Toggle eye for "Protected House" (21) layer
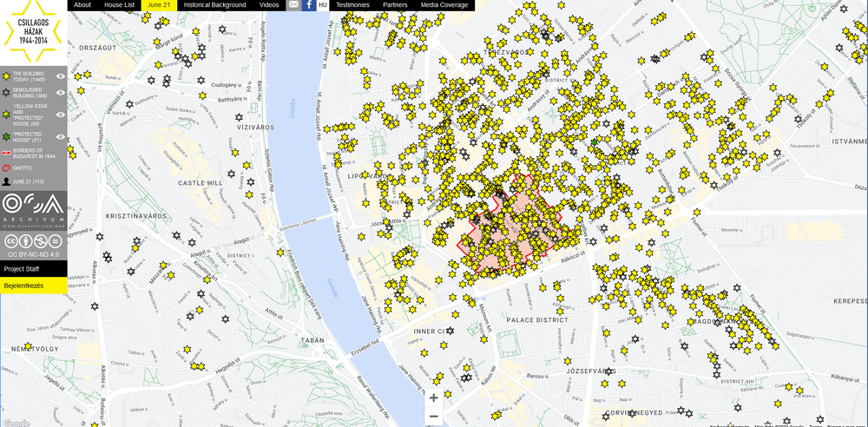868x427 pixels. pyautogui.click(x=61, y=137)
